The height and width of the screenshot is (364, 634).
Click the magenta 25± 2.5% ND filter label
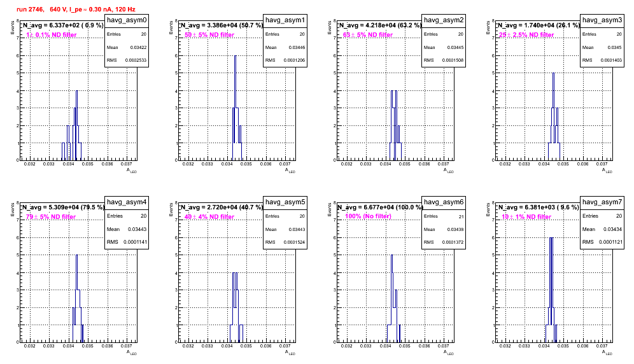pyautogui.click(x=526, y=35)
